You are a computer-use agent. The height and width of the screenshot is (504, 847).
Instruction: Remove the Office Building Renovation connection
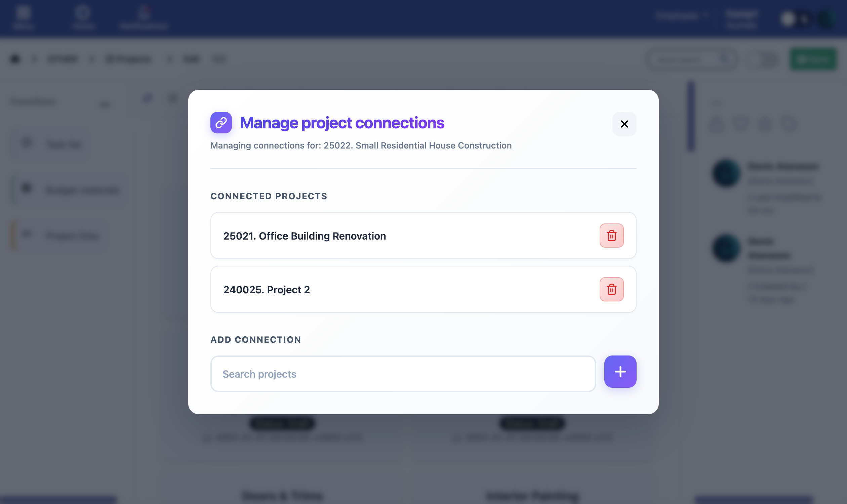(611, 235)
